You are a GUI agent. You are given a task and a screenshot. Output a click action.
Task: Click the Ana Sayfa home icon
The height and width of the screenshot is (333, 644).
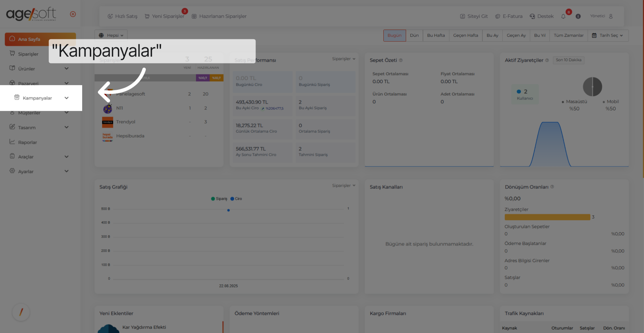[x=12, y=39]
